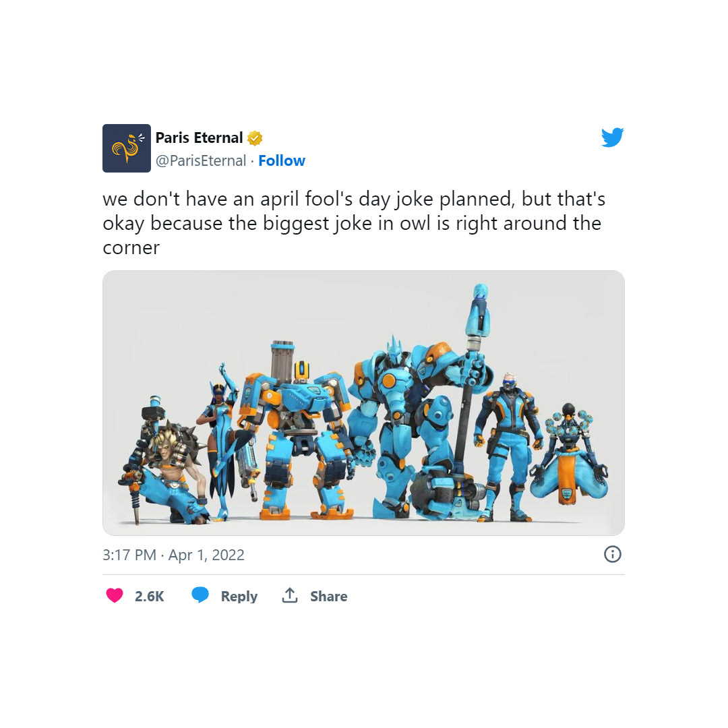Click the blue reply speech bubble icon
Image resolution: width=728 pixels, height=728 pixels.
click(200, 595)
